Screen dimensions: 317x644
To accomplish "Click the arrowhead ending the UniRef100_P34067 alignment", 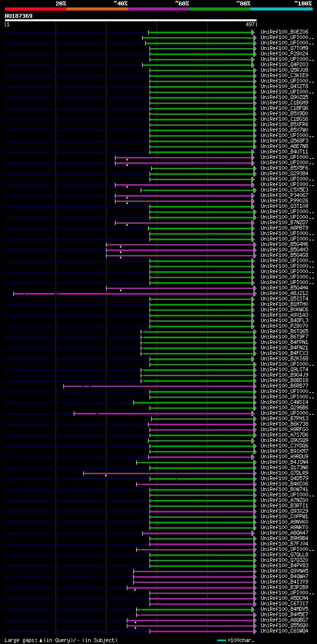I will coord(254,196).
